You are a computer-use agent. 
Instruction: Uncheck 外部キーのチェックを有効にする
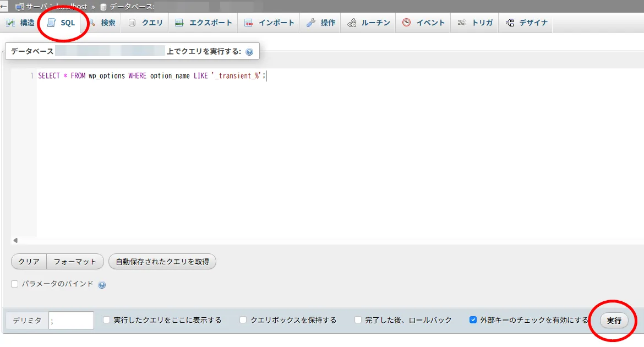coord(473,320)
